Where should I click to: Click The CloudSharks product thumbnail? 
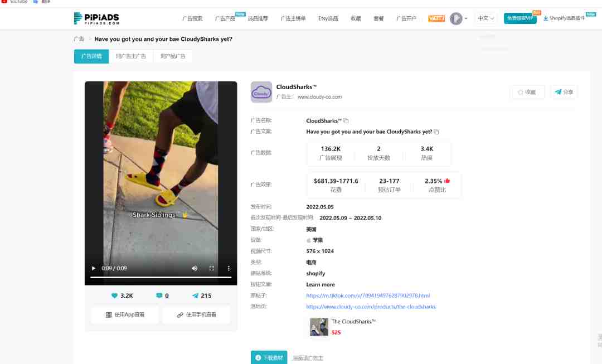(319, 327)
